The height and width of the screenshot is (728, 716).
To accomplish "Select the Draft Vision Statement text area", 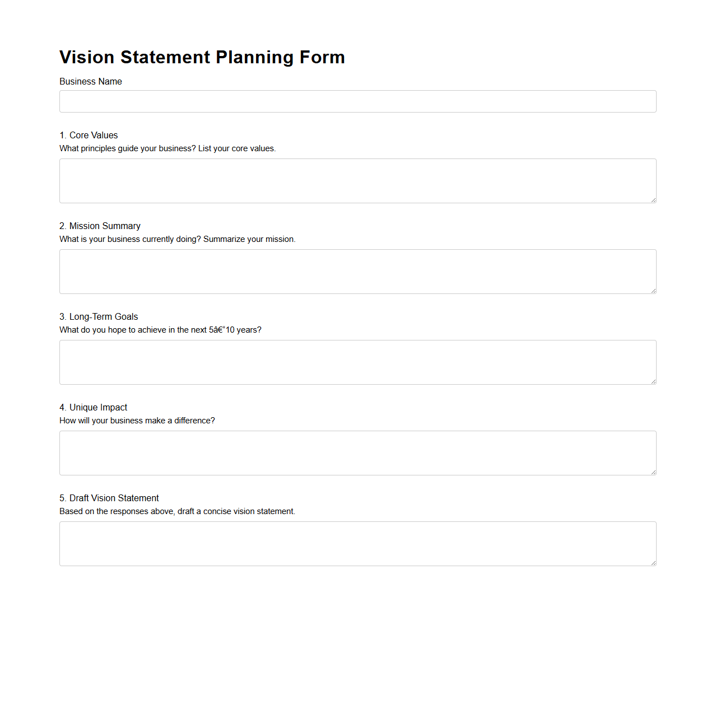I will (357, 543).
